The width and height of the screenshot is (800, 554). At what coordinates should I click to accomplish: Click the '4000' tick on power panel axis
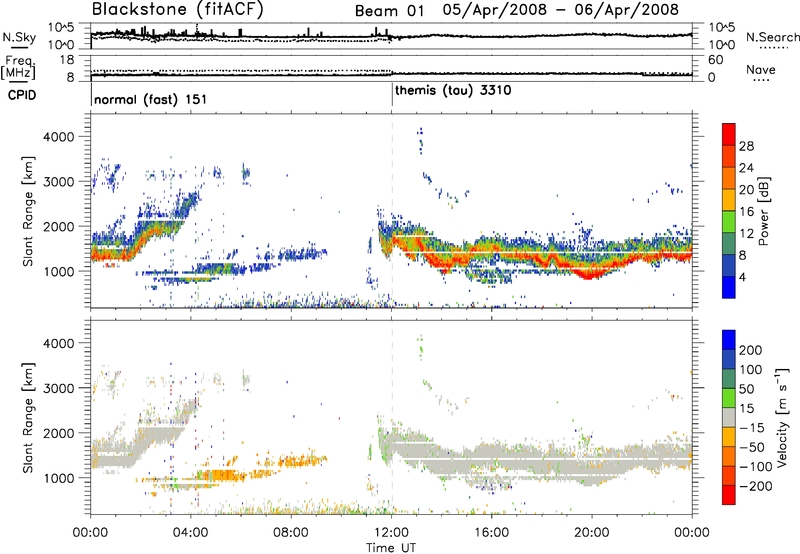tap(58, 137)
